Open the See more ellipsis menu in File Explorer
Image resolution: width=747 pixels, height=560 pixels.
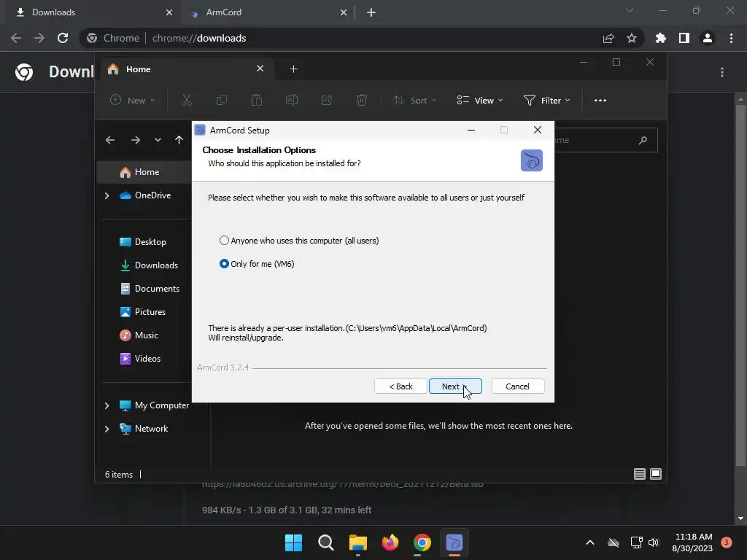click(x=600, y=100)
